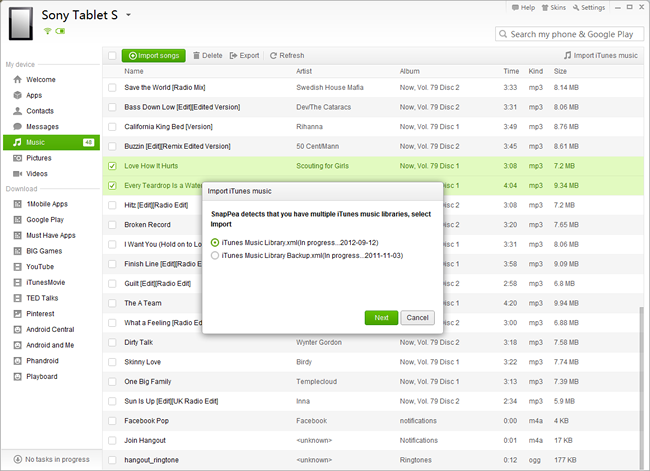Viewport: 650px width, 471px height.
Task: Click the Refresh circular arrow icon
Action: 273,56
